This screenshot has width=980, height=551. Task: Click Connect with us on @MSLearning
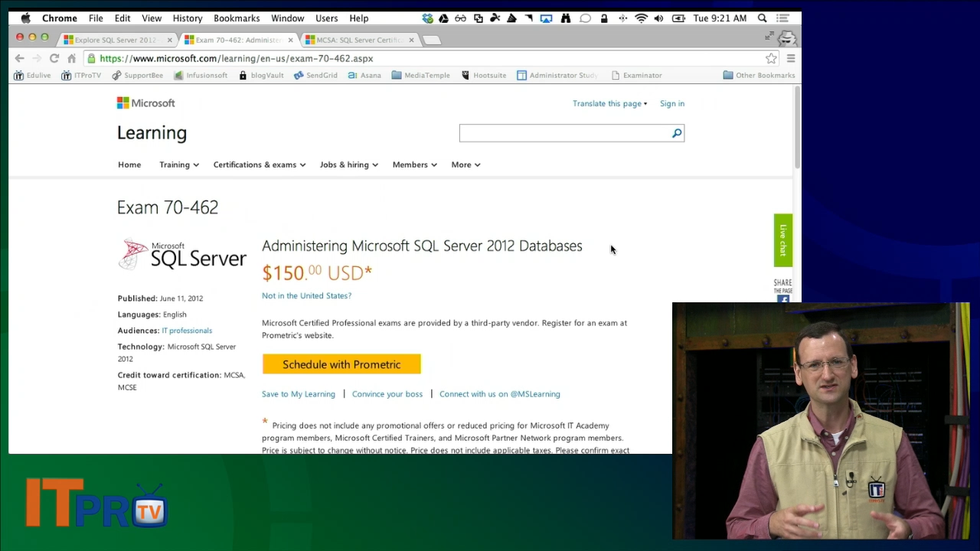[500, 394]
